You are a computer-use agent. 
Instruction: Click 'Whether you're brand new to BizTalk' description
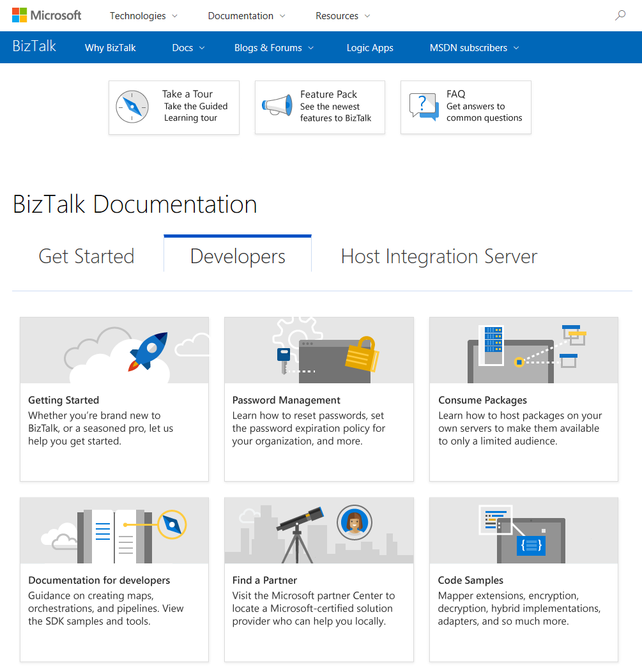point(101,428)
